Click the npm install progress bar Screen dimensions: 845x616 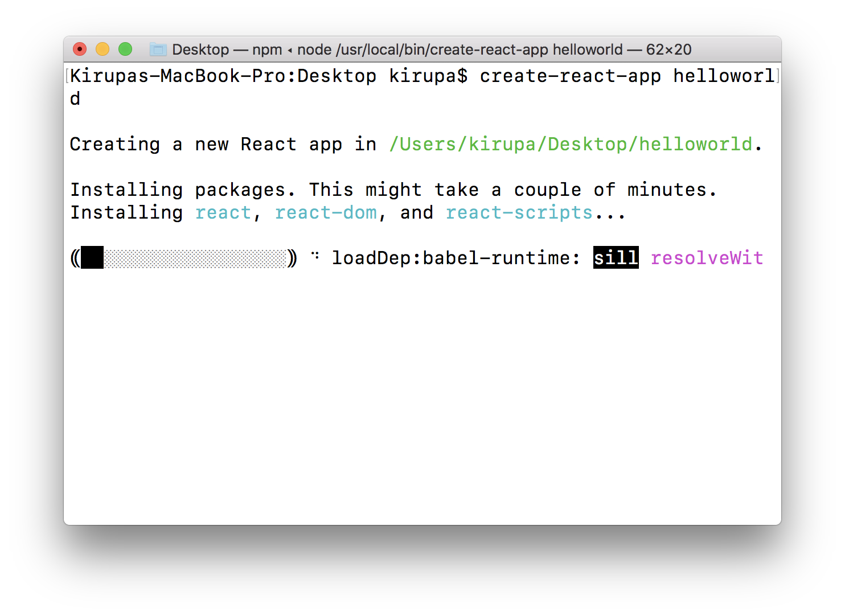click(x=183, y=258)
